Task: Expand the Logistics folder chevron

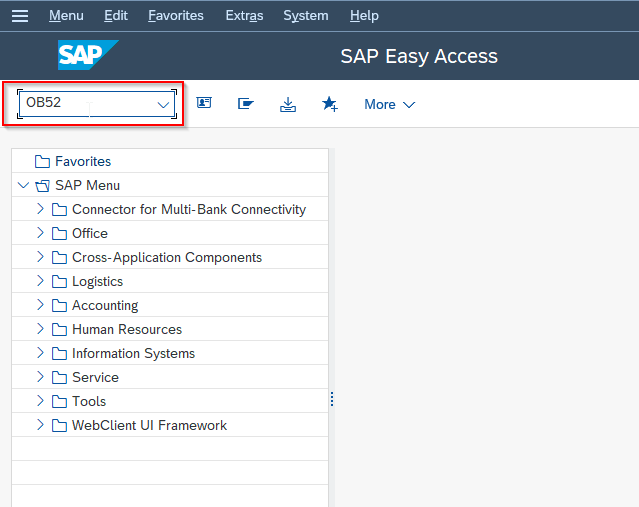Action: click(40, 281)
